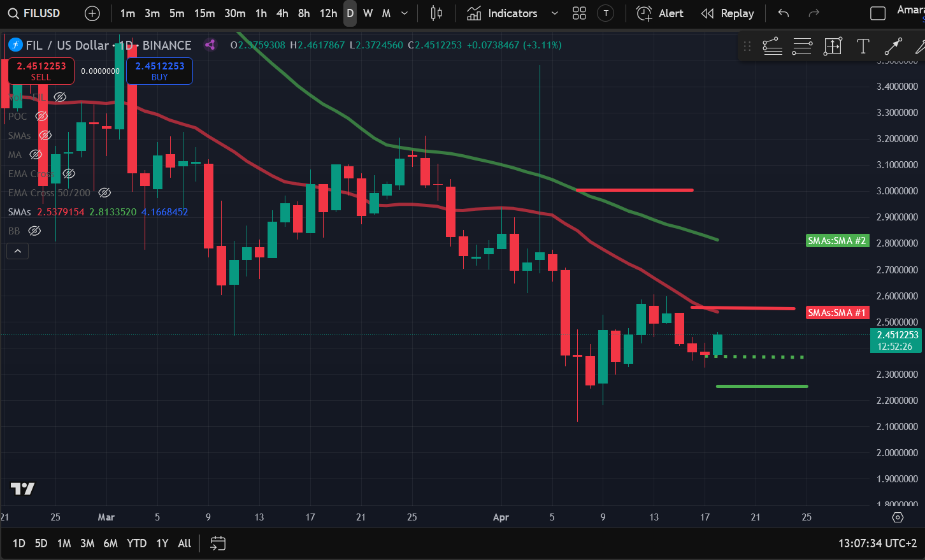Buy at 2.4512253

[159, 71]
